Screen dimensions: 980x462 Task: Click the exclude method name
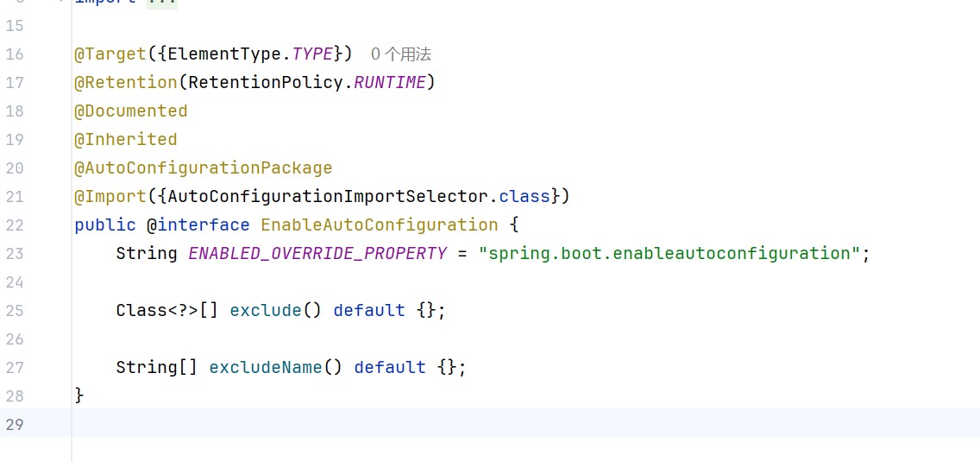pyautogui.click(x=266, y=311)
